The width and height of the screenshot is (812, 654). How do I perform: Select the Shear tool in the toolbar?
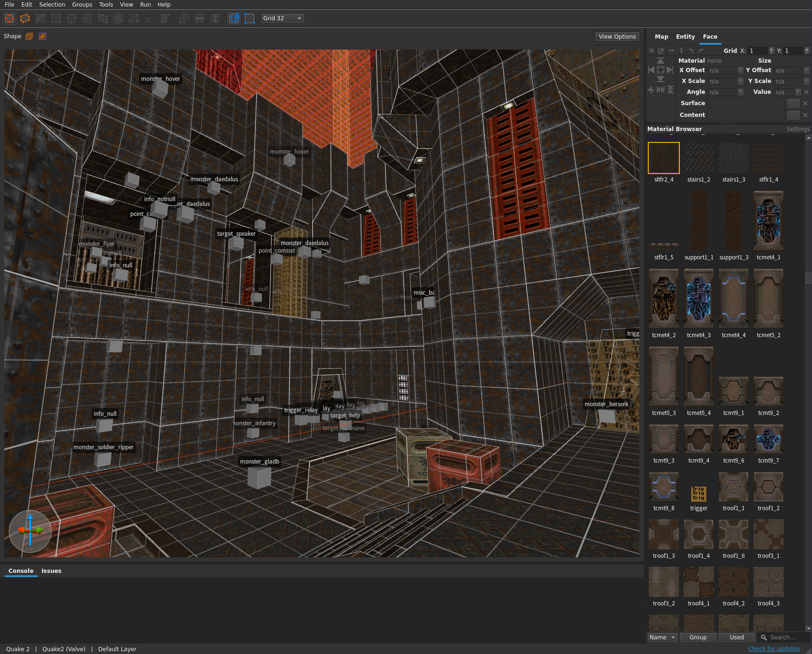pos(165,18)
